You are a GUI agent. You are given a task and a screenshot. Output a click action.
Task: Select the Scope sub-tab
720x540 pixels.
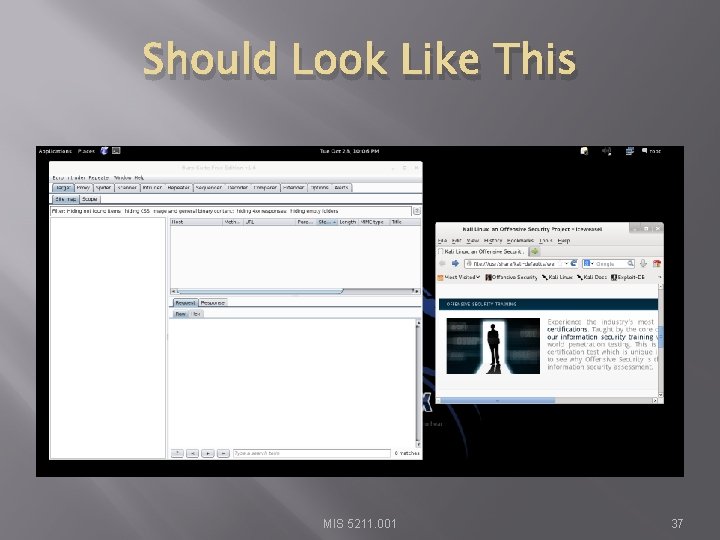(90, 199)
